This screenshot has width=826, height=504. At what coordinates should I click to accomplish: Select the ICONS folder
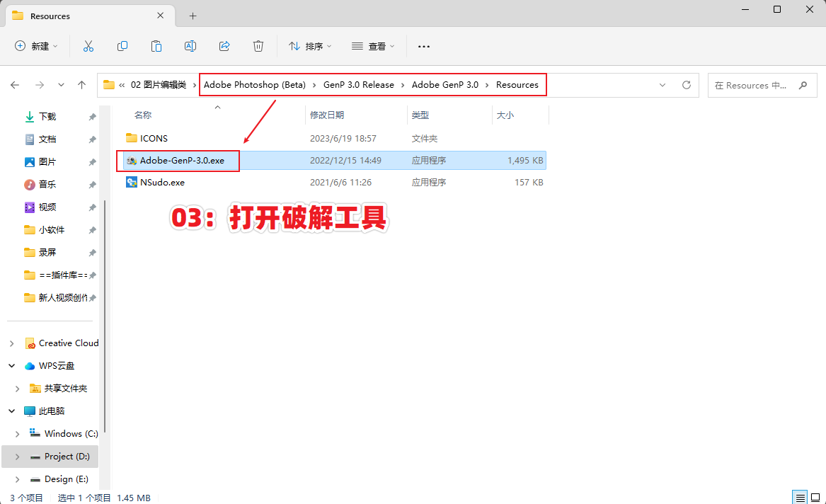click(154, 139)
